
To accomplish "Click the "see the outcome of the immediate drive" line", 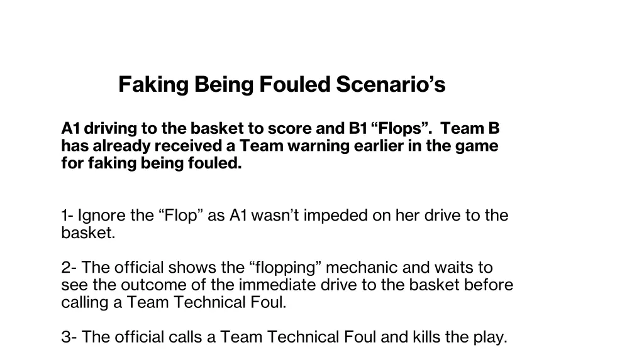I will coord(208,285).
